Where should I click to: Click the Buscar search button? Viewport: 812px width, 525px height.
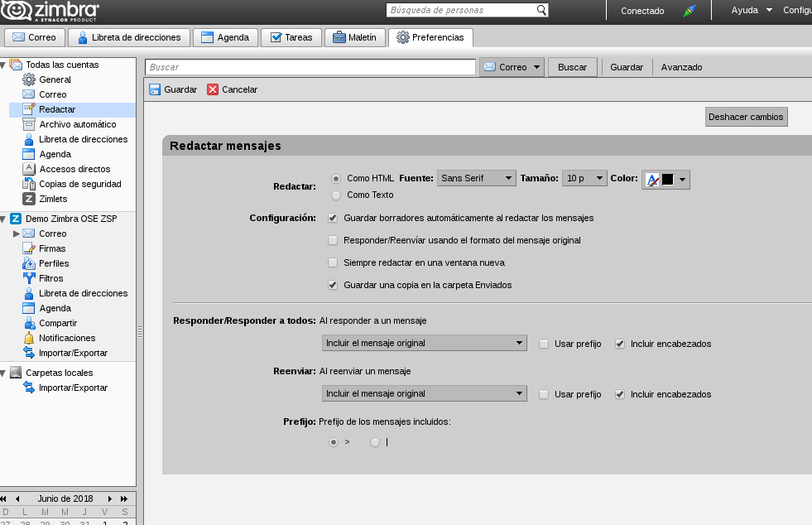[572, 67]
